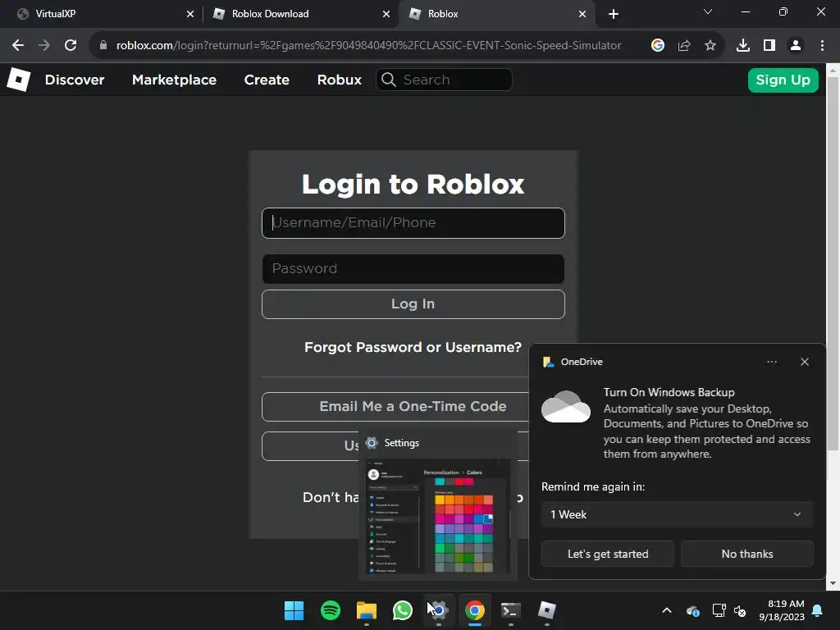Open File Explorer from the taskbar
This screenshot has width=840, height=630.
[367, 610]
